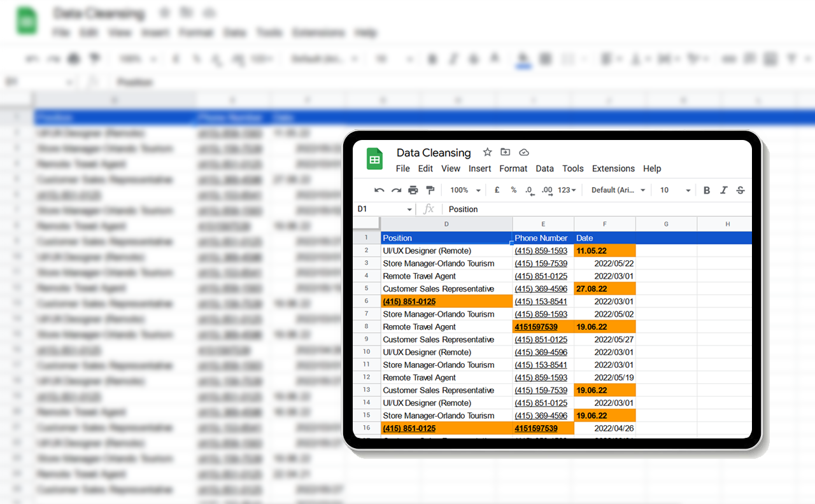This screenshot has width=815, height=504.
Task: Expand the Default (Arial) font dropdown
Action: tap(618, 190)
